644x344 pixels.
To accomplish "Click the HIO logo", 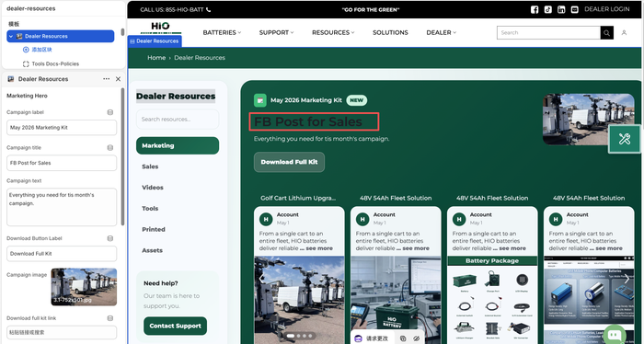I will click(160, 28).
